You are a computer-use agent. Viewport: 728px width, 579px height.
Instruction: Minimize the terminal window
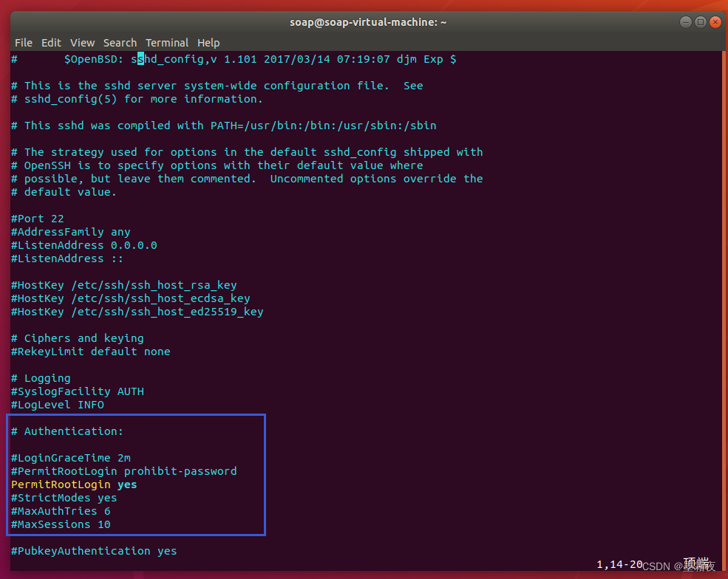pos(685,21)
